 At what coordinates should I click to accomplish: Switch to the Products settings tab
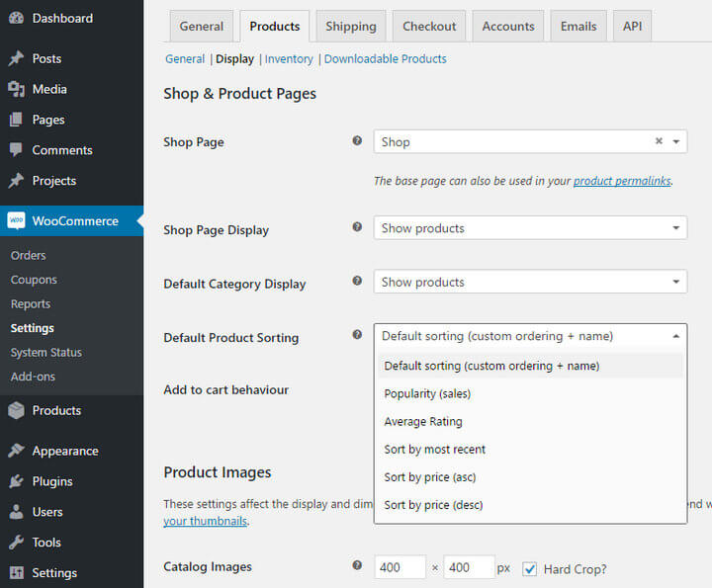tap(275, 27)
